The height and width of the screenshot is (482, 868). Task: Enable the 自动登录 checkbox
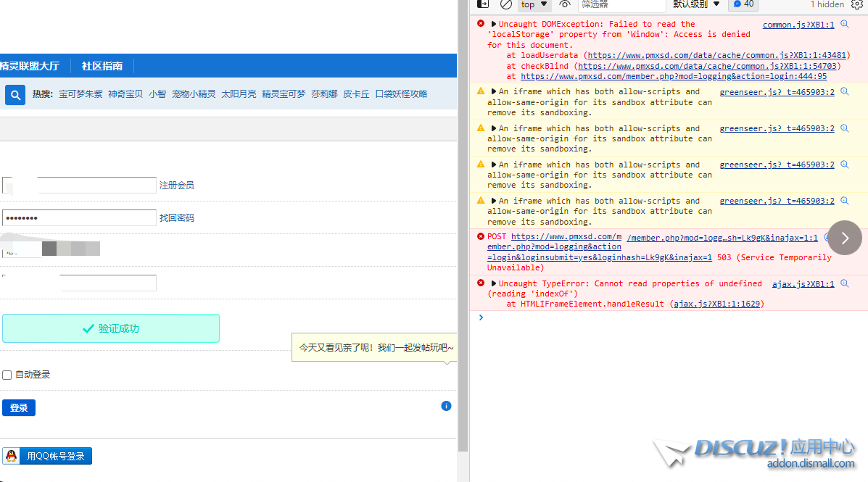tap(7, 375)
